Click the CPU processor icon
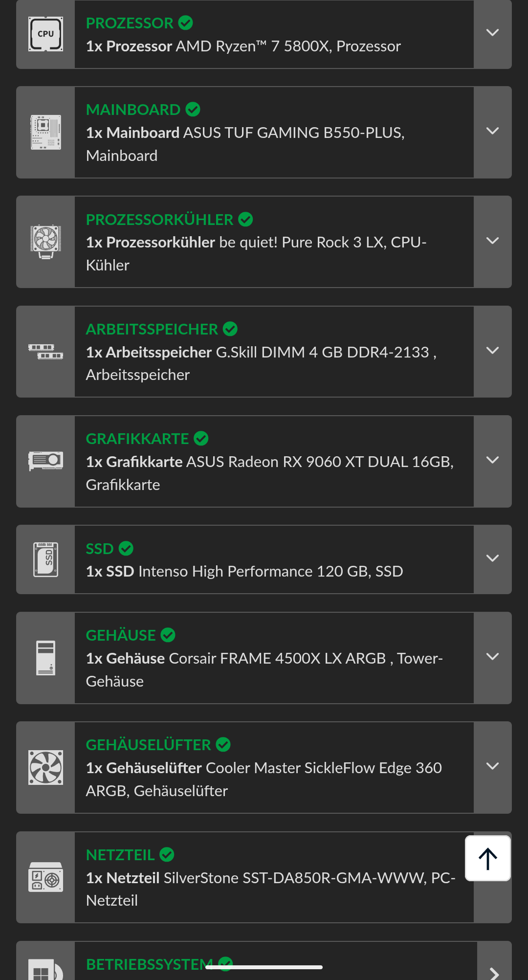This screenshot has height=980, width=528. point(45,34)
